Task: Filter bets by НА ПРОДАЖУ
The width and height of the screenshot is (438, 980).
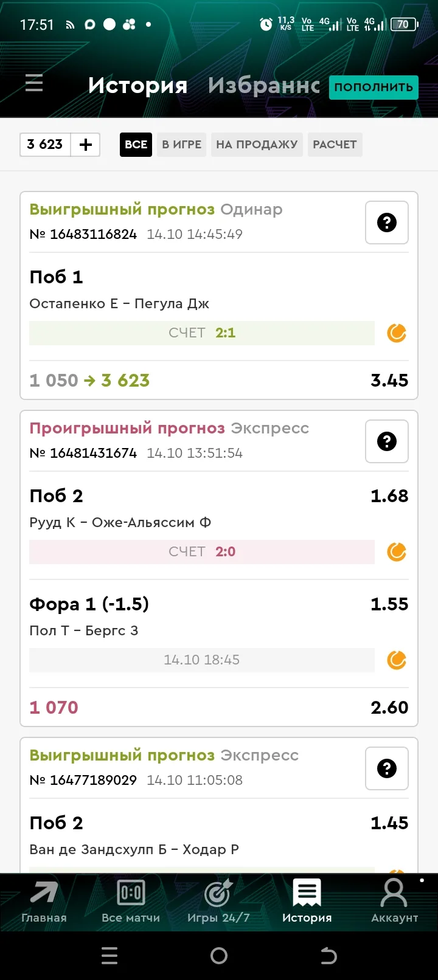Action: (257, 145)
